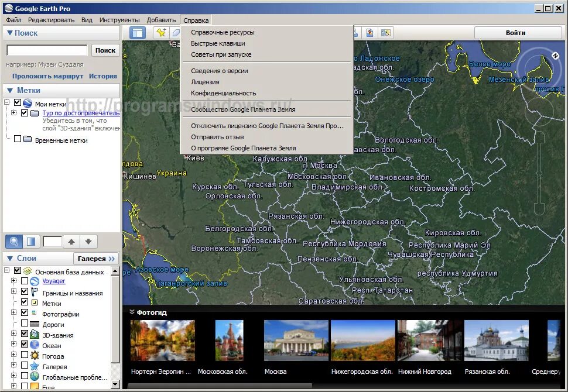The height and width of the screenshot is (392, 568).
Task: Click the last toolbar icon right of Google Maps icon
Action: pyautogui.click(x=385, y=33)
